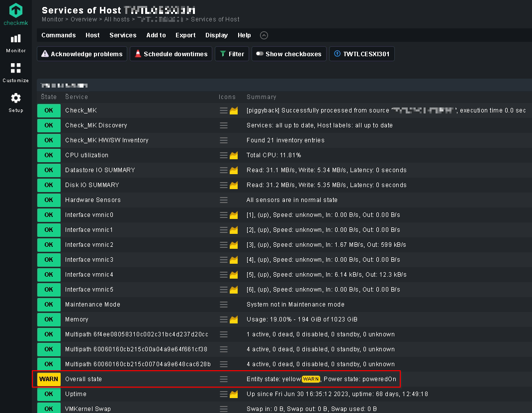Viewport: 532px width, 413px height.
Task: Click the Schedule downtimes button
Action: [x=171, y=54]
